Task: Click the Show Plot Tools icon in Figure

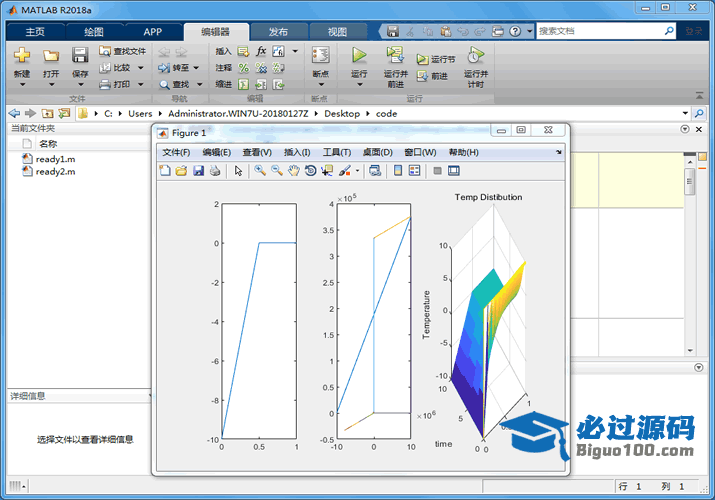Action: [x=454, y=171]
